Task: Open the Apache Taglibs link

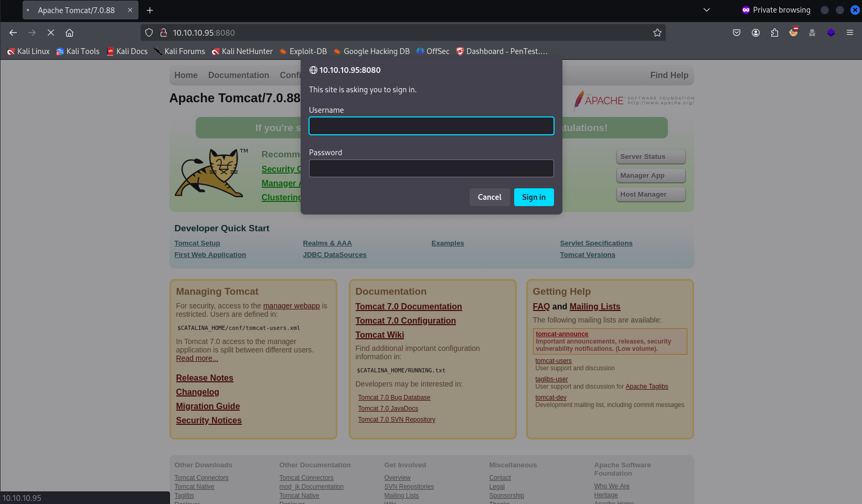Action: 647,387
